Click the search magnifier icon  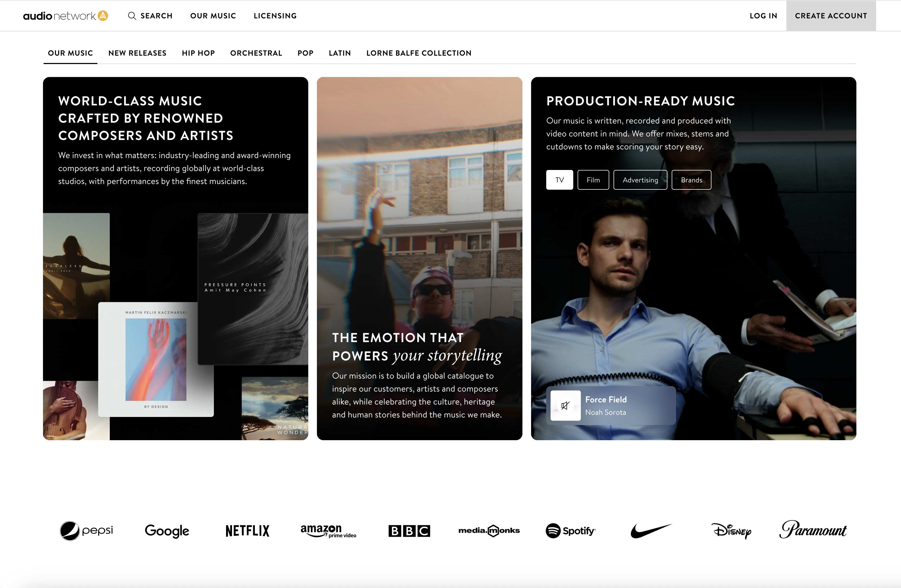coord(132,15)
